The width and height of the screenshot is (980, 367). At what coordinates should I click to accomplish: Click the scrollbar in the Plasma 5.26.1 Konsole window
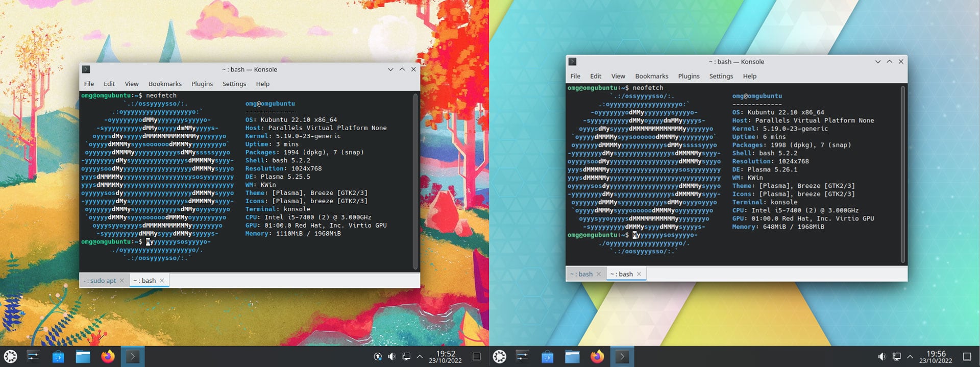(x=902, y=174)
